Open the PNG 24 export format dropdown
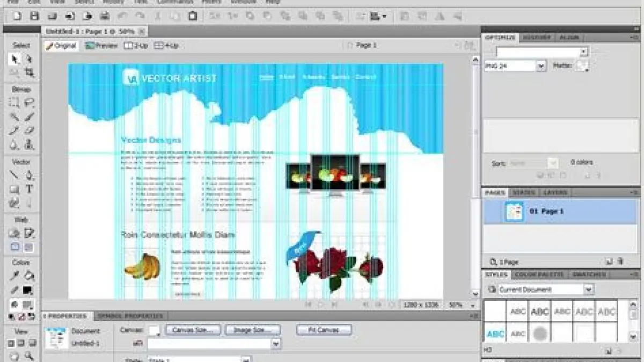This screenshot has width=644, height=362. 541,66
